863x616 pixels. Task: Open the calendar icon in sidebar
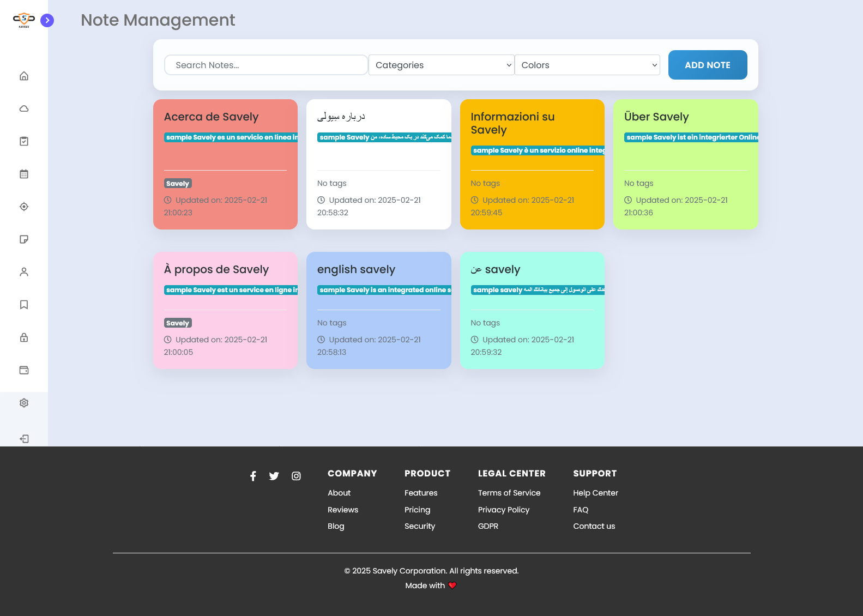(24, 174)
